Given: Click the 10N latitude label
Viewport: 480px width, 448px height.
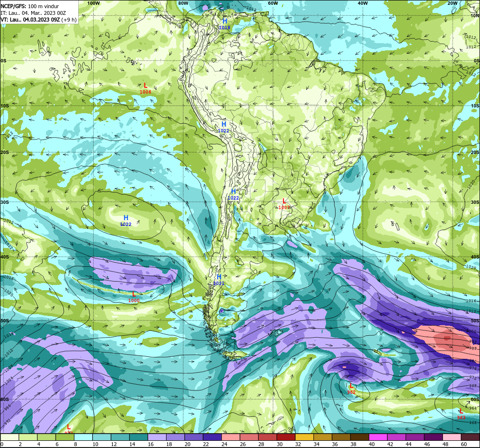Looking at the screenshot, I should (x=475, y=16).
